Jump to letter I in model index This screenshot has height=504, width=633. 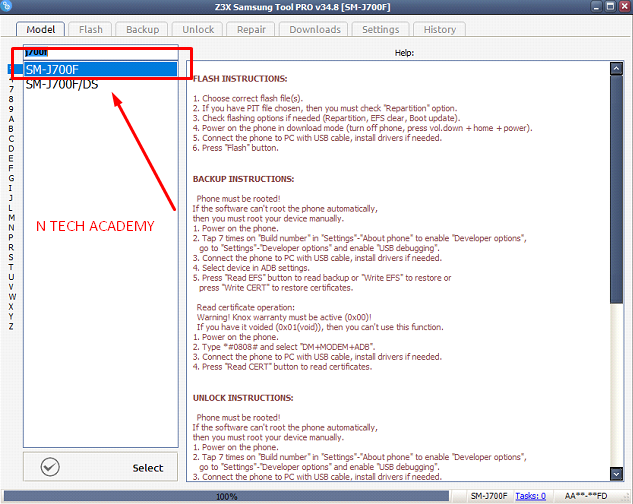click(11, 188)
